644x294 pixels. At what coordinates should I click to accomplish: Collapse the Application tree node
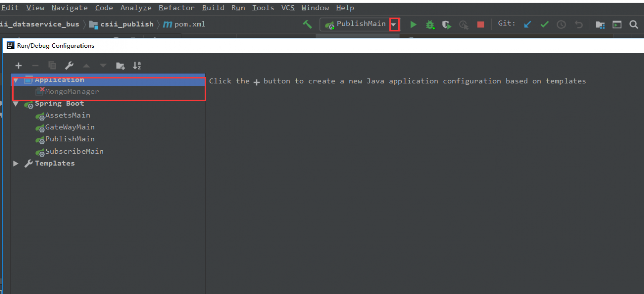[x=16, y=80]
